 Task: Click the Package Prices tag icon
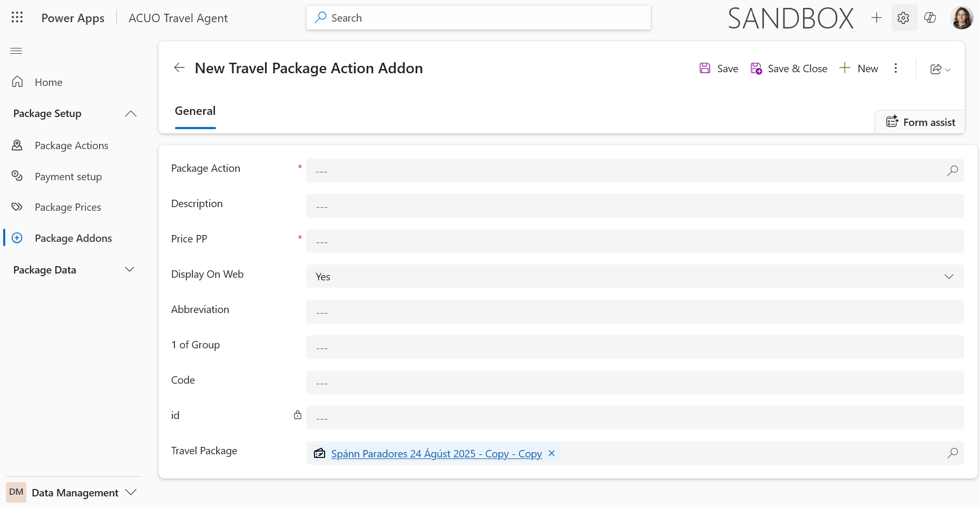point(17,207)
